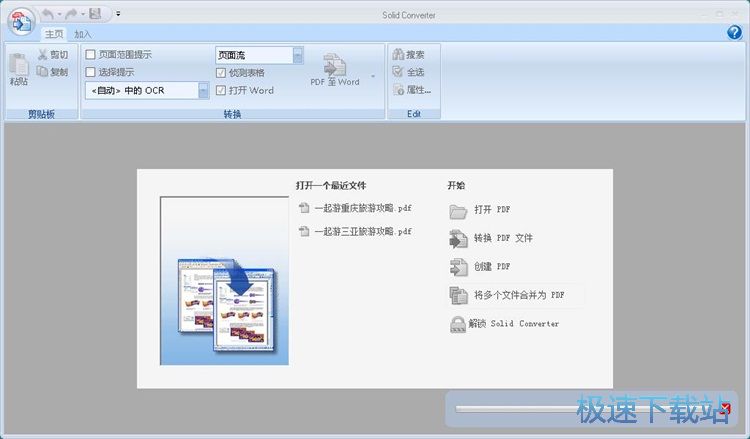
Task: Click the 转换 PDF 文件 arrow icon
Action: click(x=458, y=239)
